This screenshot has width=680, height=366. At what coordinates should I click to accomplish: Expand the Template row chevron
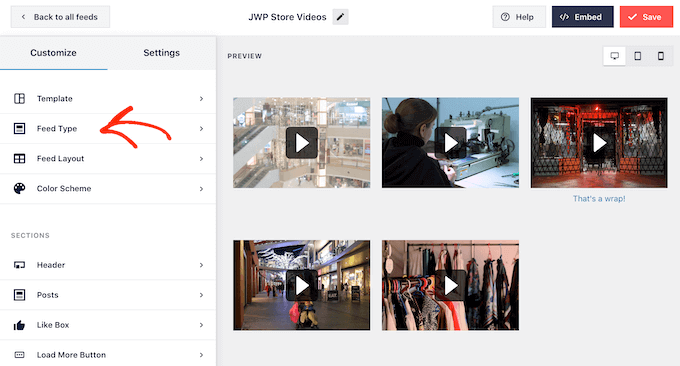[x=201, y=98]
